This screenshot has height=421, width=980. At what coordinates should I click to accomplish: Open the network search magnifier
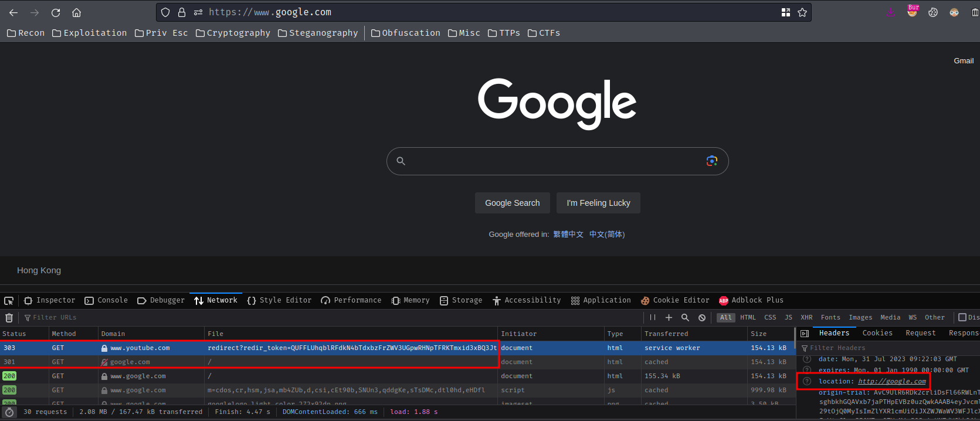(x=685, y=318)
